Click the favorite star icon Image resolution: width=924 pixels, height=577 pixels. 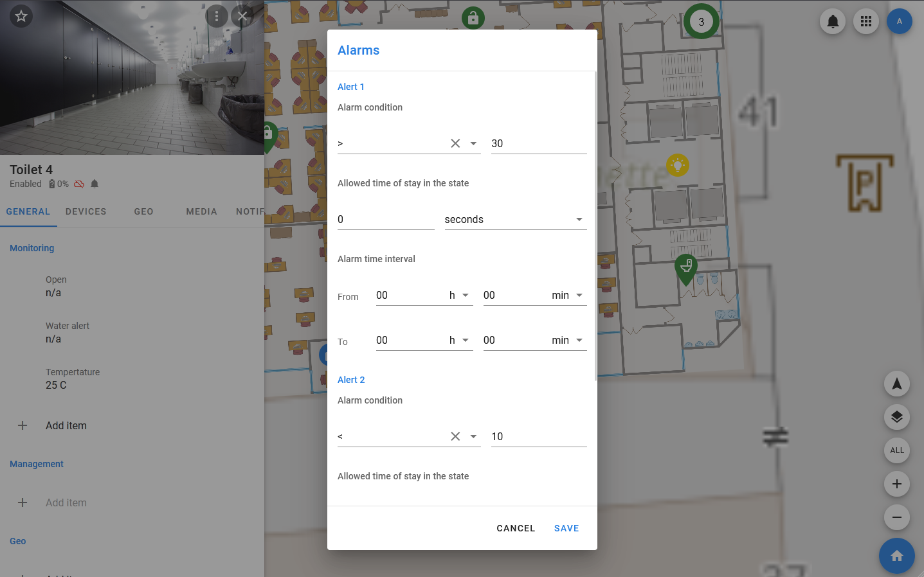[x=21, y=16]
